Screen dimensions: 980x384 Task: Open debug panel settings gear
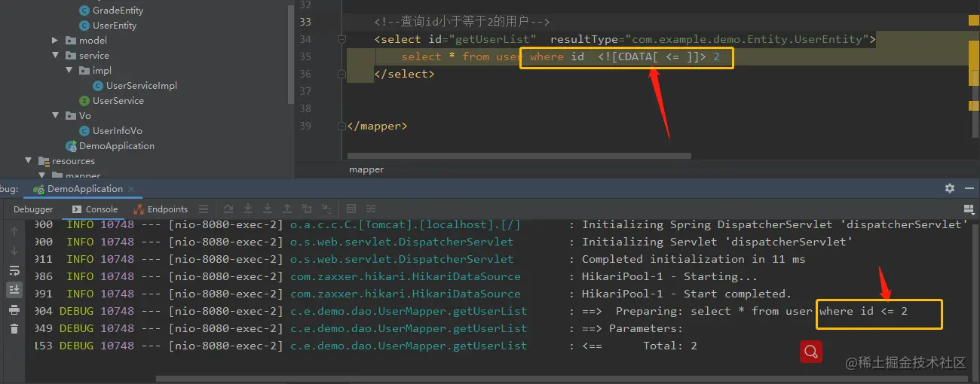[950, 188]
